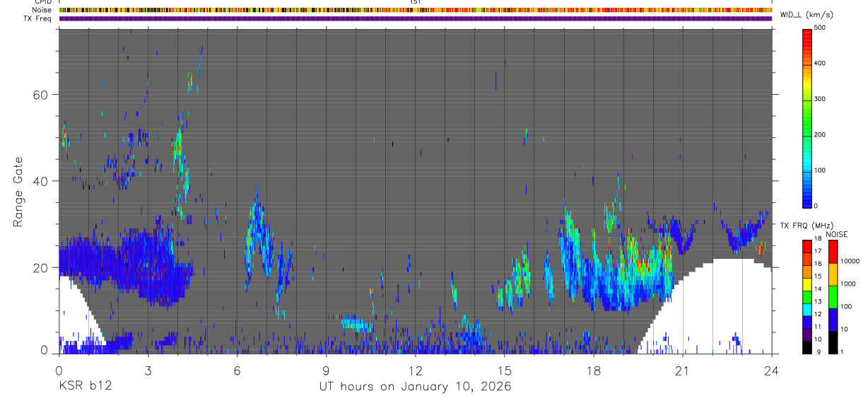Click the 'TX FRQ (MHz)' legend title
868x401 pixels.
[x=807, y=226]
